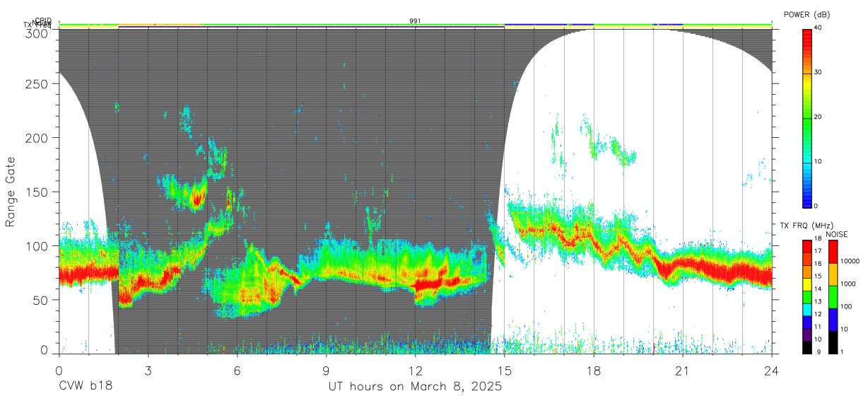
Task: Select the 21 tick label on the UT hours axis
Action: point(683,370)
